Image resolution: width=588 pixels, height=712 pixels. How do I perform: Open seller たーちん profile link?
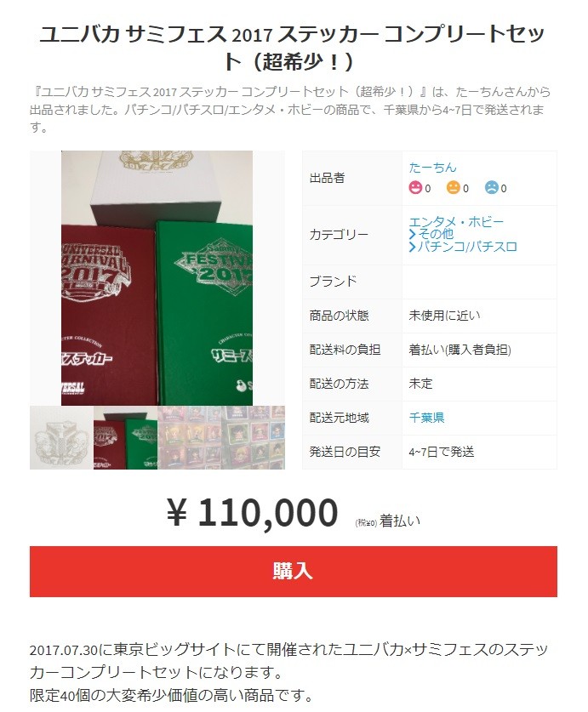(x=432, y=168)
